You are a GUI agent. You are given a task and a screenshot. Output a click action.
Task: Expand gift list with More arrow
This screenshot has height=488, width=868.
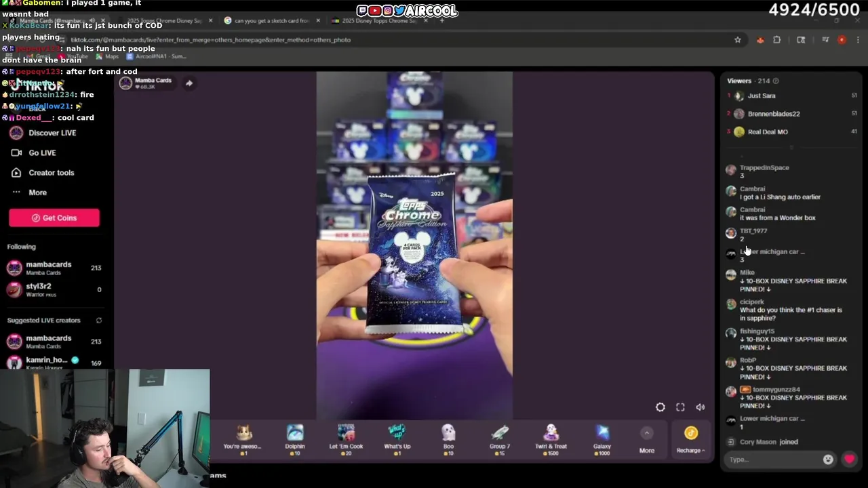[647, 439]
